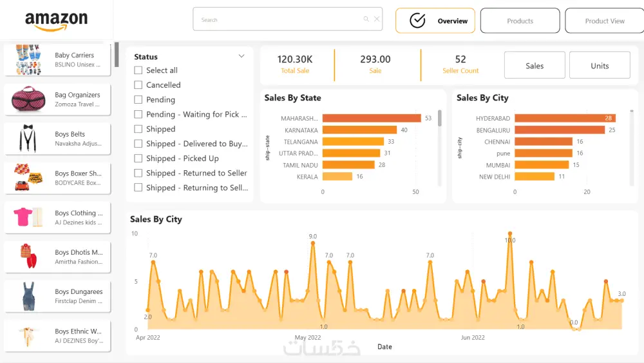Viewport: 644px width, 363px height.
Task: Click the Hyderabad bar in Sales By City
Action: 565,119
